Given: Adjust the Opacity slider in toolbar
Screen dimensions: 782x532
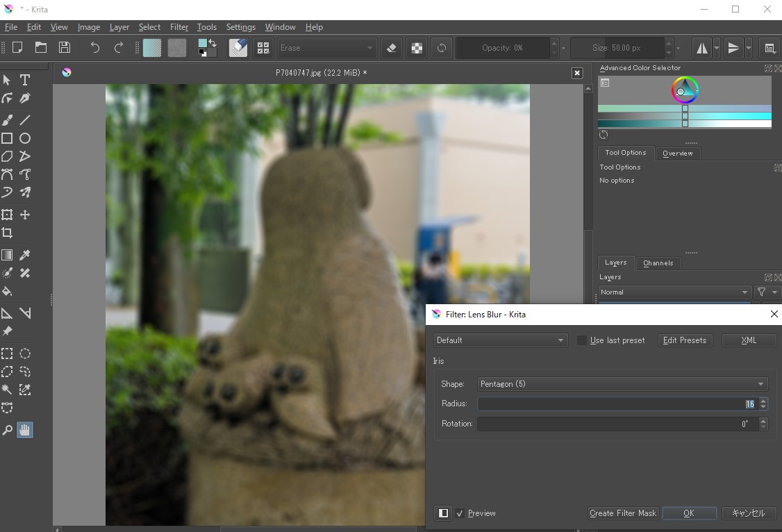Looking at the screenshot, I should tap(503, 48).
